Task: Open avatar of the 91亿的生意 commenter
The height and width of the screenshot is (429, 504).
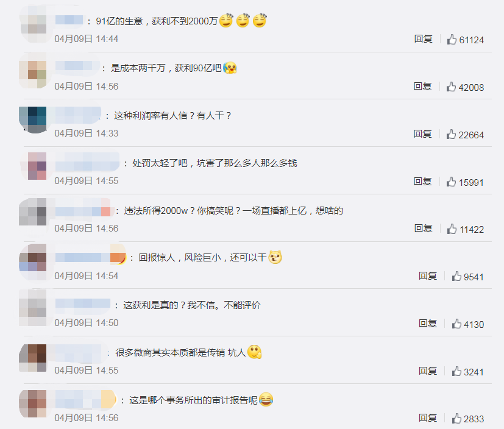Action: (34, 24)
